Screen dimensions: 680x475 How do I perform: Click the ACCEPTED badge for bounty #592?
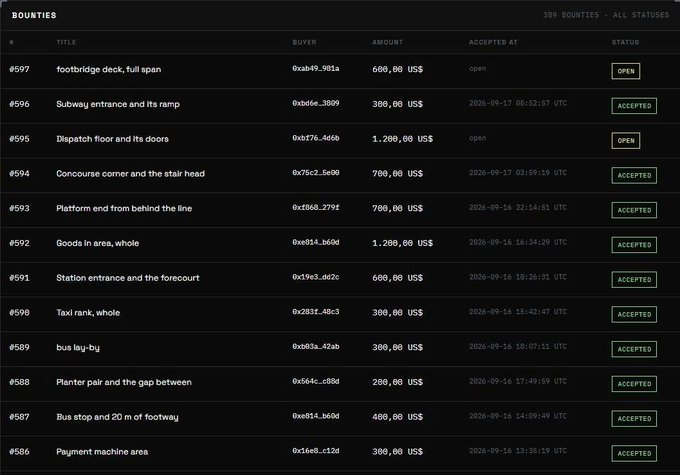pos(634,245)
